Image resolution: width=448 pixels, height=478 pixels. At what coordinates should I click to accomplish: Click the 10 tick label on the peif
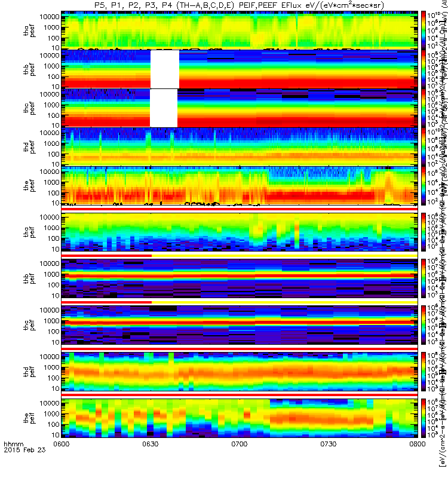55,435
